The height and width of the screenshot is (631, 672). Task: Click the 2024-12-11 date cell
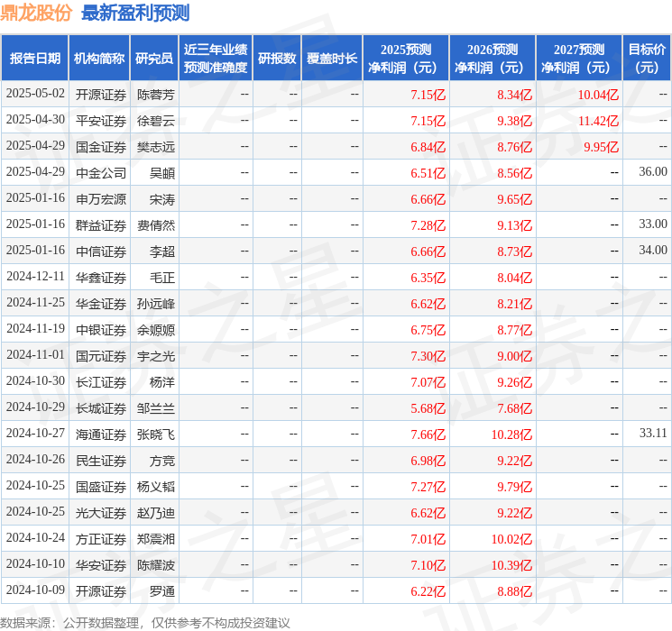coord(35,278)
